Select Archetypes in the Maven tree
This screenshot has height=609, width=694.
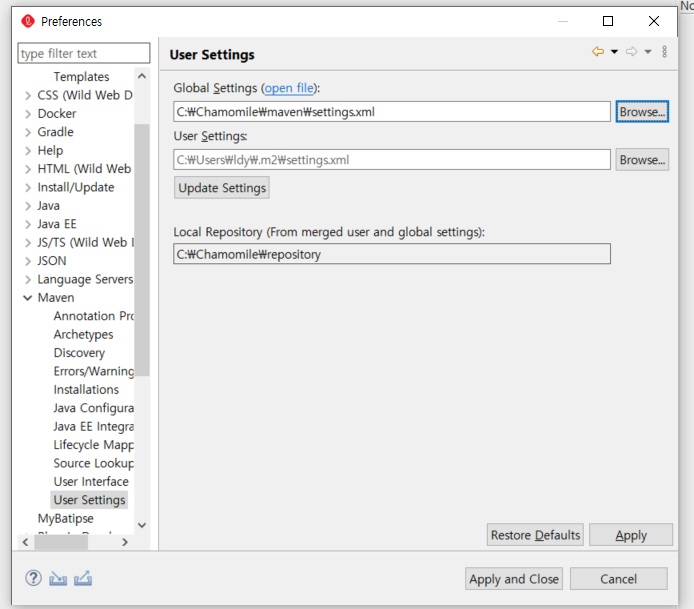pyautogui.click(x=83, y=335)
